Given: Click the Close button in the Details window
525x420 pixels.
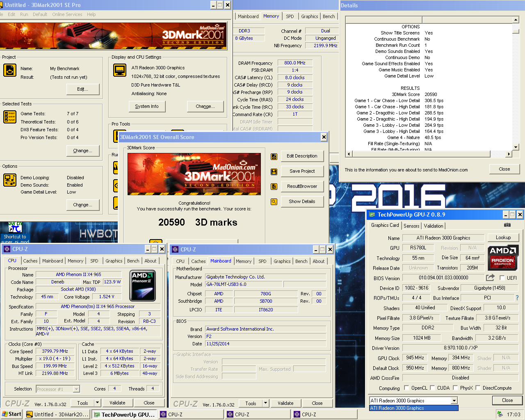Looking at the screenshot, I should [x=504, y=169].
